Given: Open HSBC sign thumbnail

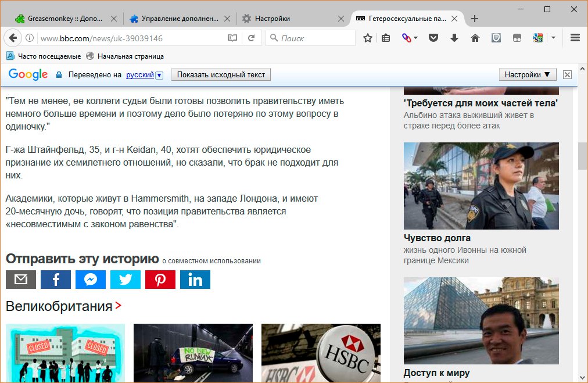Looking at the screenshot, I should point(321,353).
